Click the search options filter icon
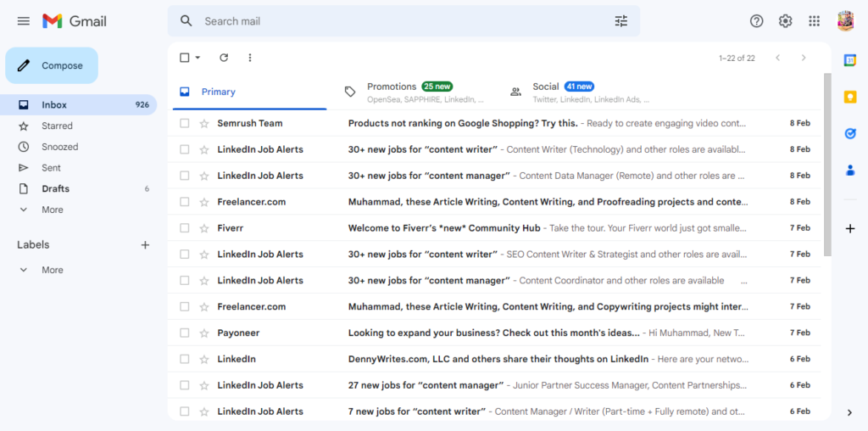868x431 pixels. 621,21
